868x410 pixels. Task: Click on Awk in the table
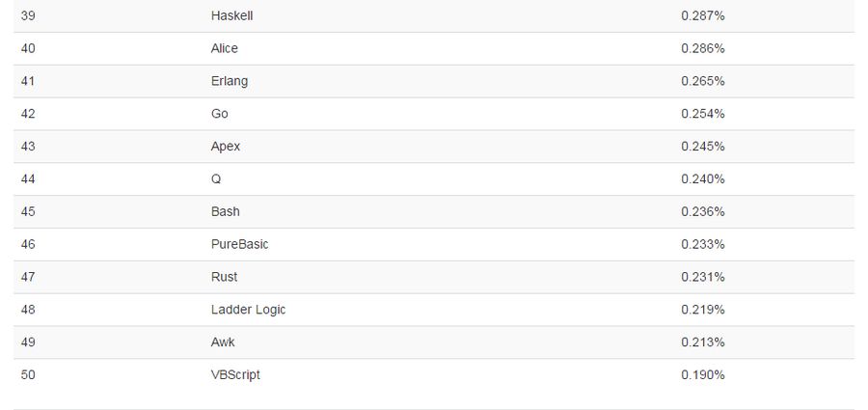223,342
